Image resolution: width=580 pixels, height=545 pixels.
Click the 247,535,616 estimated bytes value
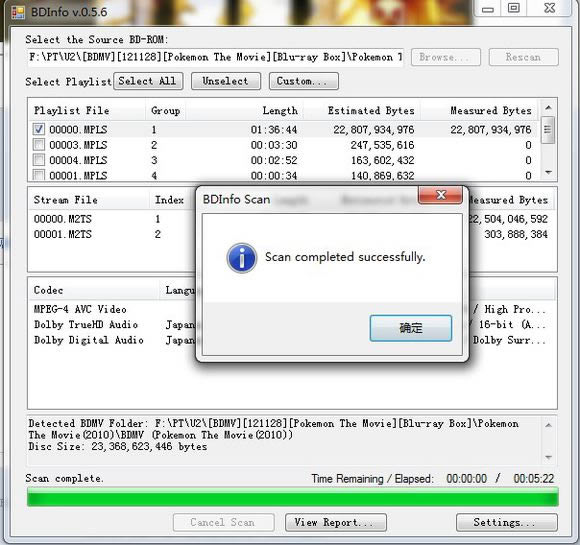pos(382,145)
